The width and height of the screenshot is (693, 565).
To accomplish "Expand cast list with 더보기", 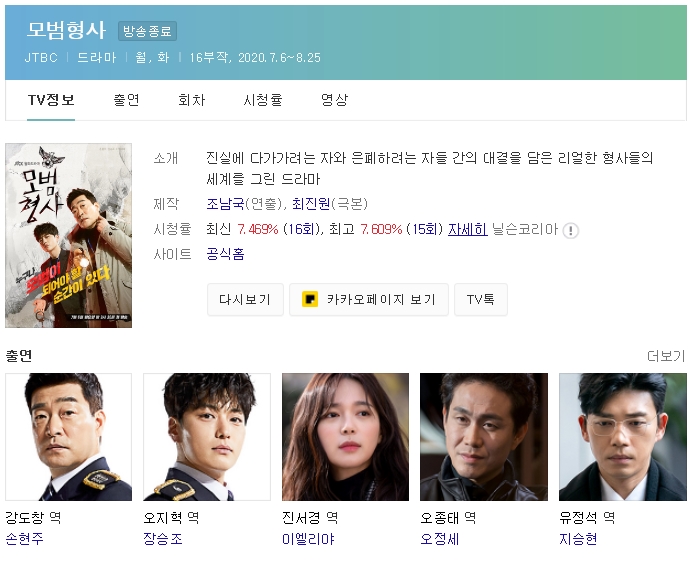I will click(666, 356).
